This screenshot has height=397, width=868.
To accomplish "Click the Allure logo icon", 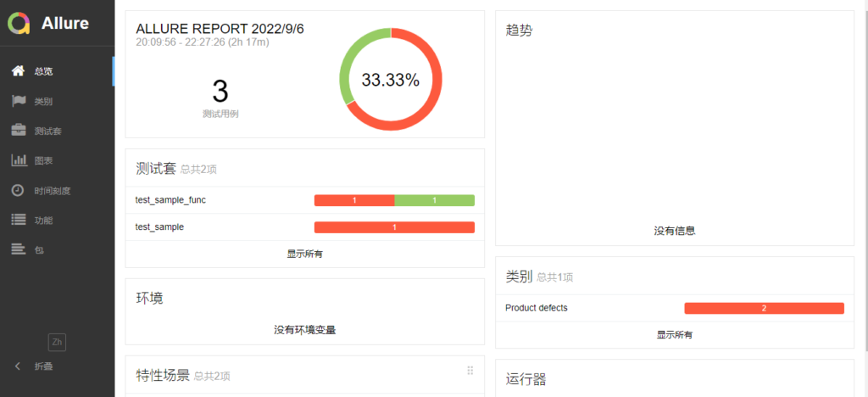I will 19,23.
